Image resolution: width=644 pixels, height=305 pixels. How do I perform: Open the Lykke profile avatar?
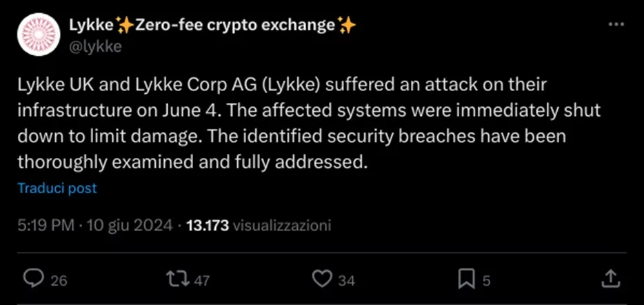(x=37, y=36)
